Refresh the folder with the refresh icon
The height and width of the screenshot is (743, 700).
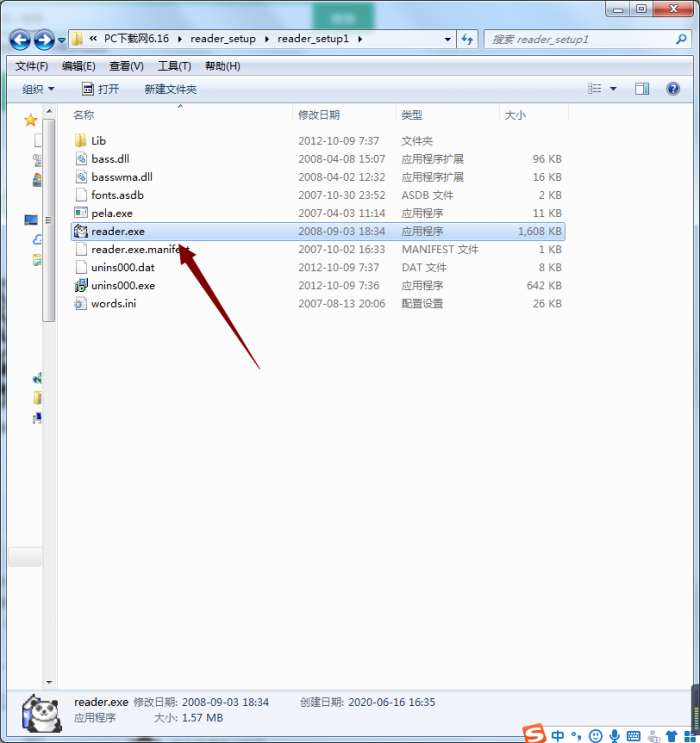(x=467, y=39)
